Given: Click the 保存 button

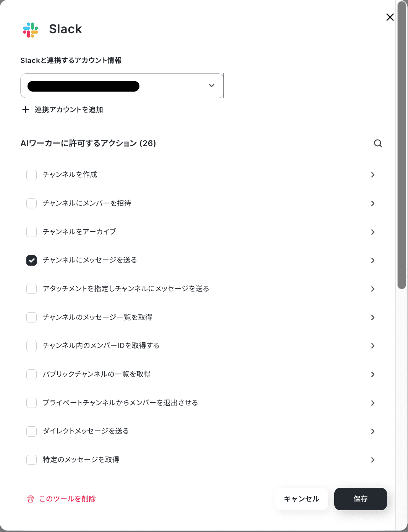Looking at the screenshot, I should point(361,499).
